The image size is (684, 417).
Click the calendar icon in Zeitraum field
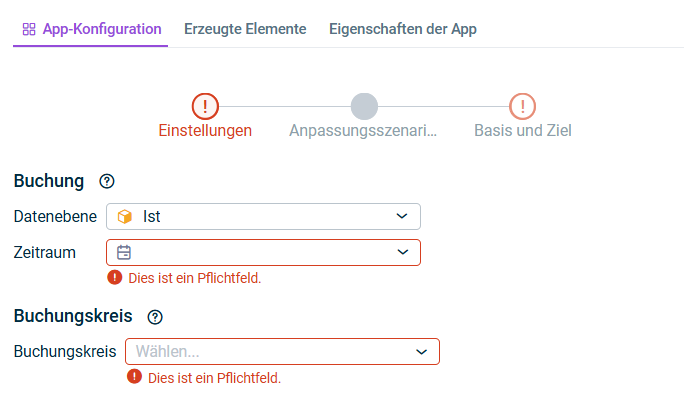[125, 252]
